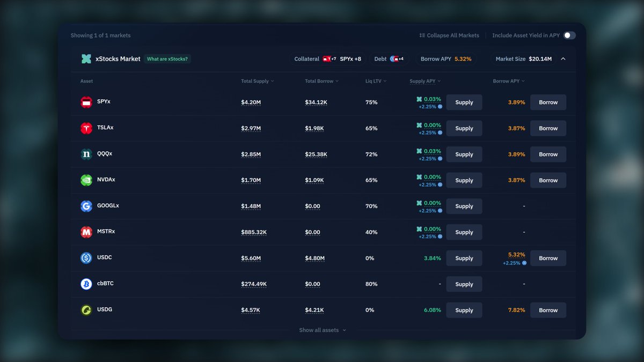
Task: Supply SPYx
Action: (464, 102)
